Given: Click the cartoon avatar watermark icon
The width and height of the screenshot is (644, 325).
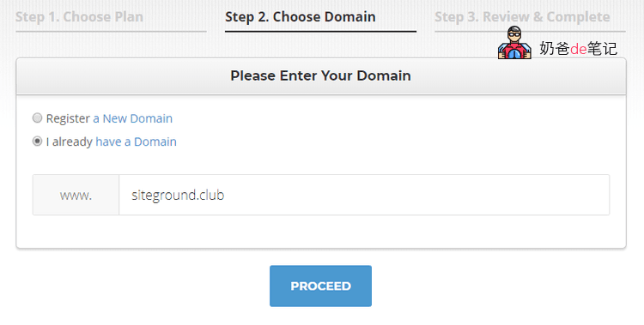Looking at the screenshot, I should 514,43.
